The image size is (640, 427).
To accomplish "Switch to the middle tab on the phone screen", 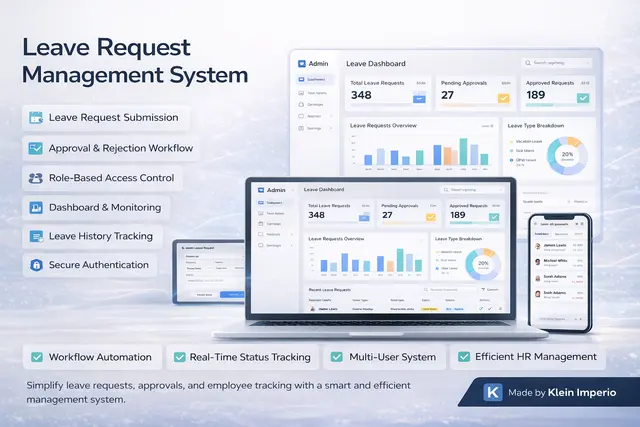I will click(562, 234).
